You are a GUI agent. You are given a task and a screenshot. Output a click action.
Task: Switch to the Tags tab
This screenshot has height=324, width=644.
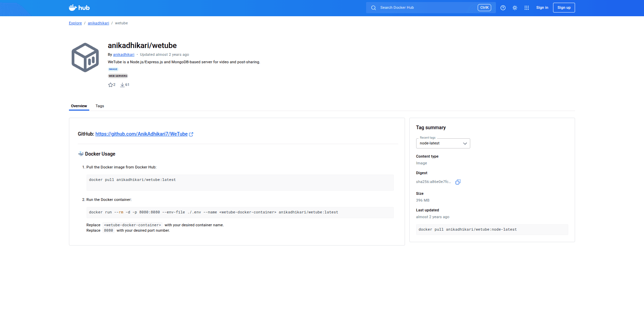(100, 106)
